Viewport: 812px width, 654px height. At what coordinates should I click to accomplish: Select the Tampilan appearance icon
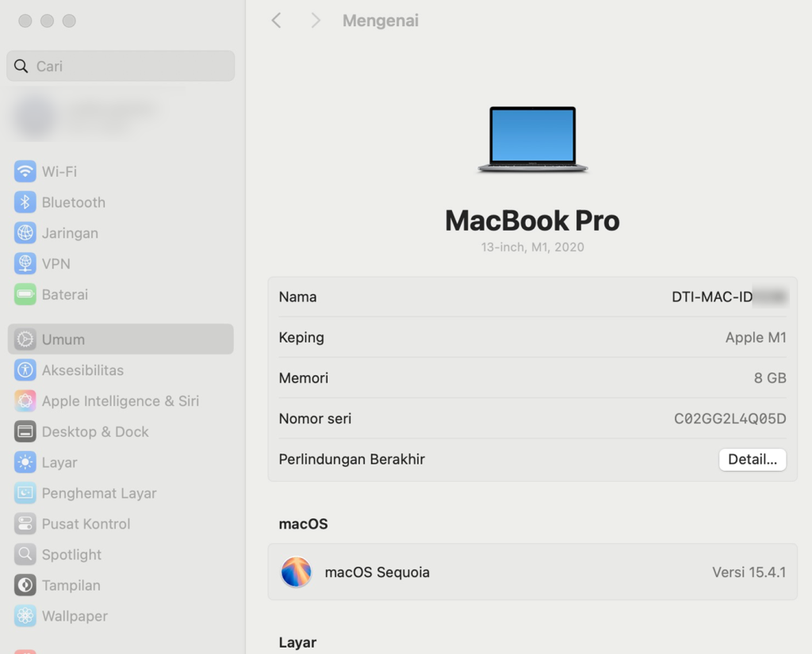(x=25, y=585)
